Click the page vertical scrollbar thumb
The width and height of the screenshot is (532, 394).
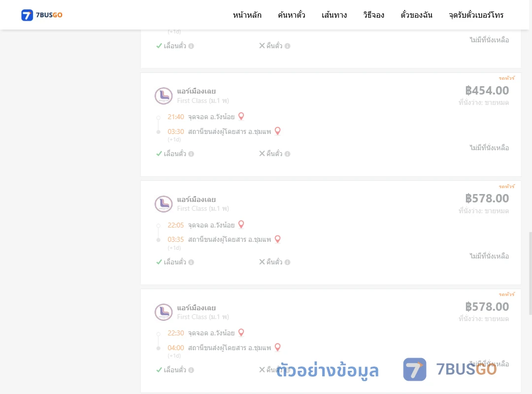[530, 273]
